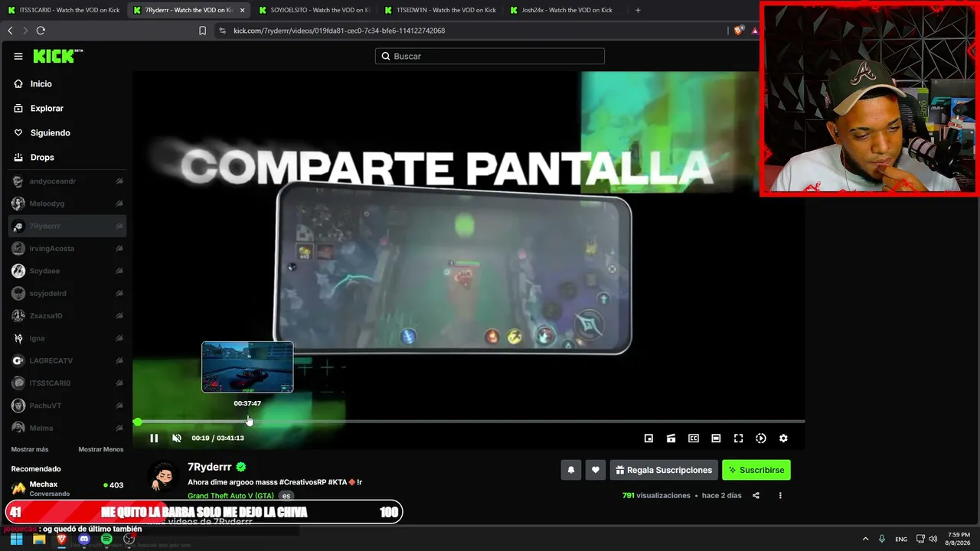Image resolution: width=980 pixels, height=551 pixels.
Task: Open IrvingAcosta channel in sidebar
Action: (x=67, y=249)
